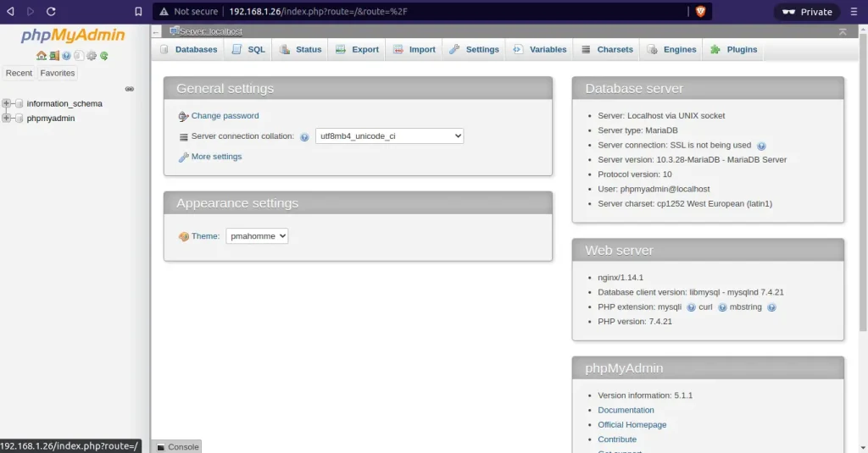Click 'PHP version: 7.4.21' text
Viewport: 868px width, 453px height.
click(634, 322)
